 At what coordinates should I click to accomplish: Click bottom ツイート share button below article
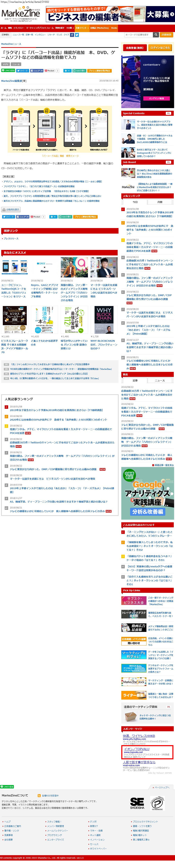point(9,217)
